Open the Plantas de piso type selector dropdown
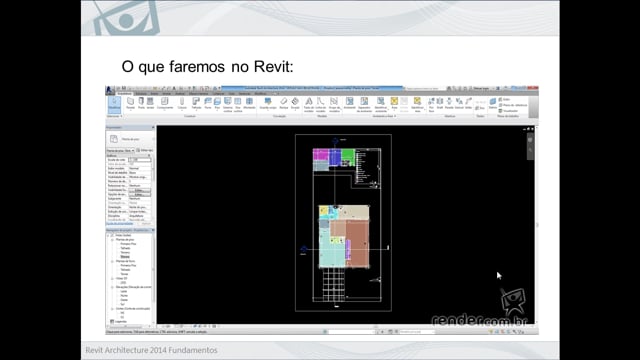Screen dimensions: 640x360 120,151
